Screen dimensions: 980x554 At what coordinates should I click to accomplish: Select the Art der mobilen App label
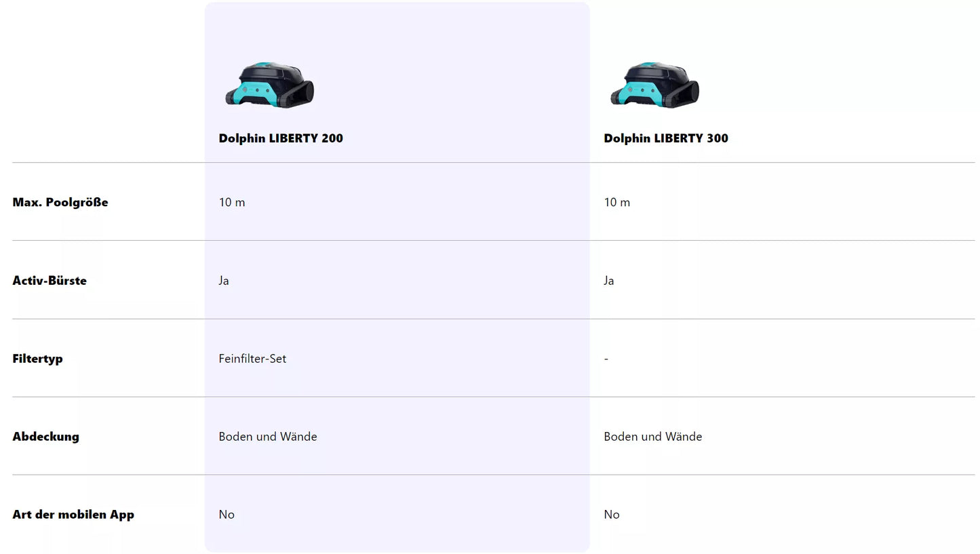(73, 515)
